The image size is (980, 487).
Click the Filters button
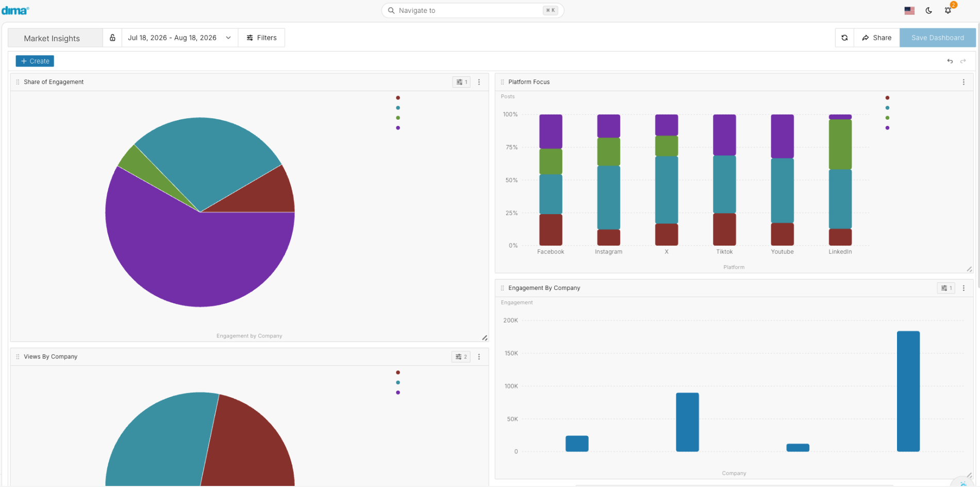click(x=261, y=38)
